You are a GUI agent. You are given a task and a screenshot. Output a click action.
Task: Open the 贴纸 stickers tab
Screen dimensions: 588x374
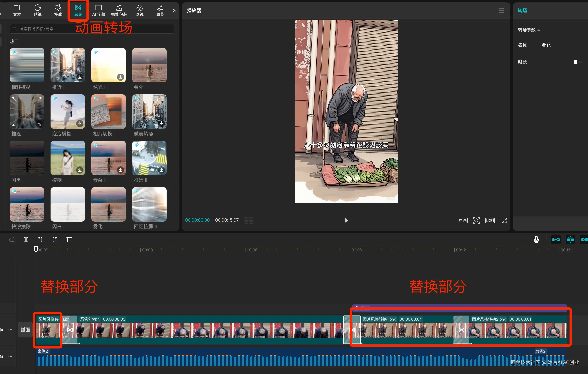(x=37, y=10)
